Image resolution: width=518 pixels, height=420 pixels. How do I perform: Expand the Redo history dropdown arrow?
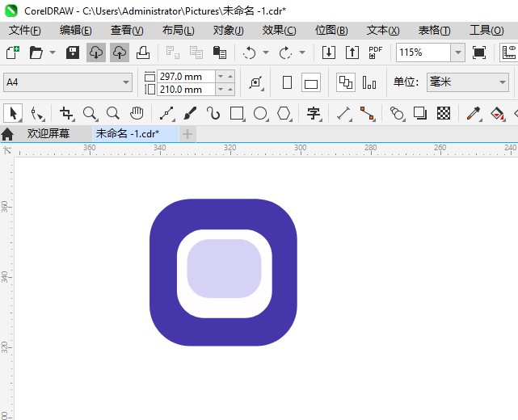[302, 52]
